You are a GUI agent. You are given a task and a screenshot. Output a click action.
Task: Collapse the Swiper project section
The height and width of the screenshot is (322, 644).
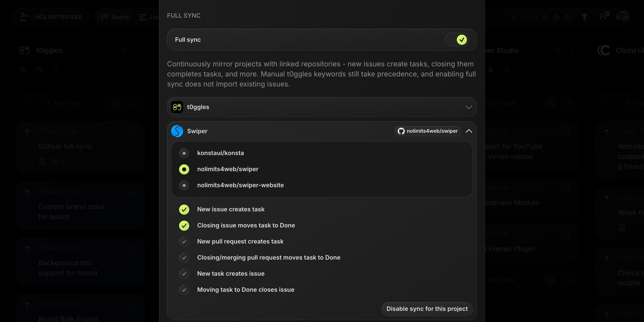pyautogui.click(x=469, y=131)
